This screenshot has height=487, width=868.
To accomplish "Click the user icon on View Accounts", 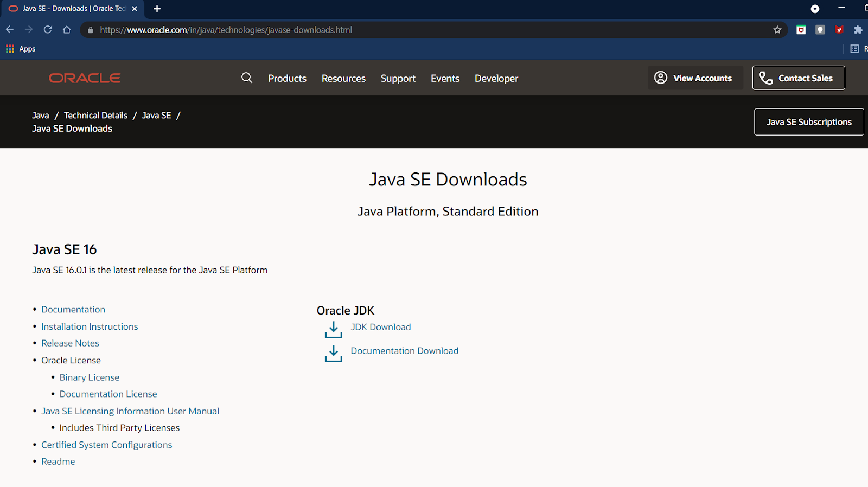I will coord(661,78).
